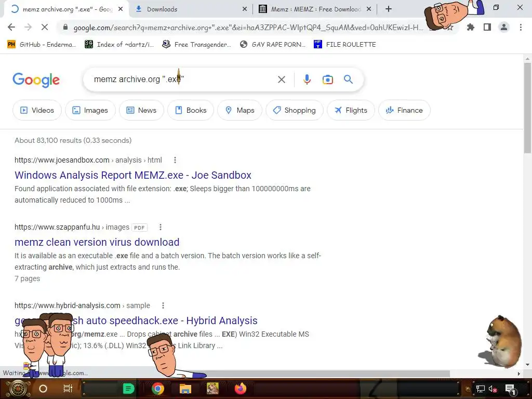Submit search with magnifier icon
The height and width of the screenshot is (399, 532).
[x=348, y=79]
